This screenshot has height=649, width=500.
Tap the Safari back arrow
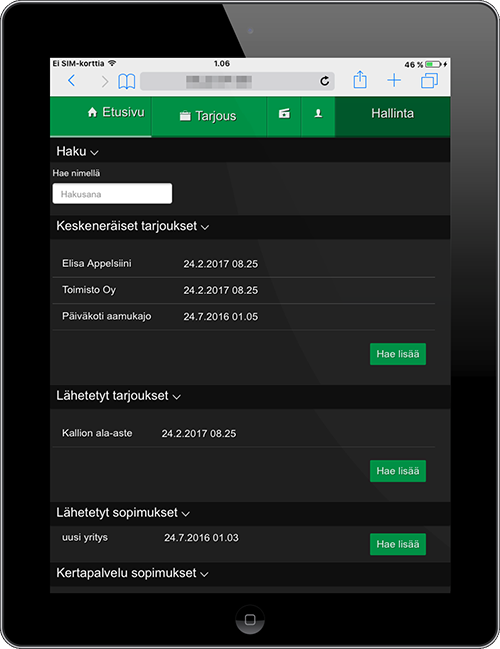tap(72, 81)
